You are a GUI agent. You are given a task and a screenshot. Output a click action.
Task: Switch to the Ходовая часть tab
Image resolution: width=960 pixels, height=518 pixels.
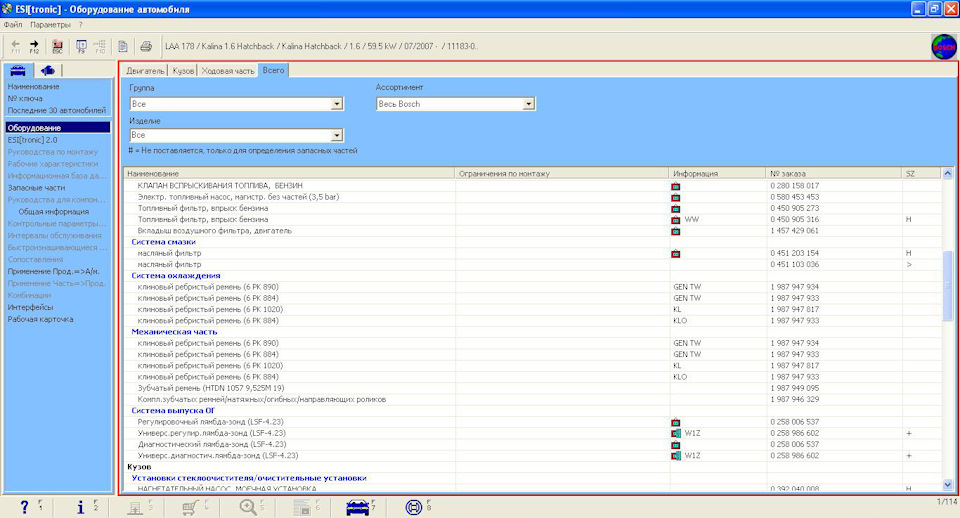pyautogui.click(x=228, y=71)
